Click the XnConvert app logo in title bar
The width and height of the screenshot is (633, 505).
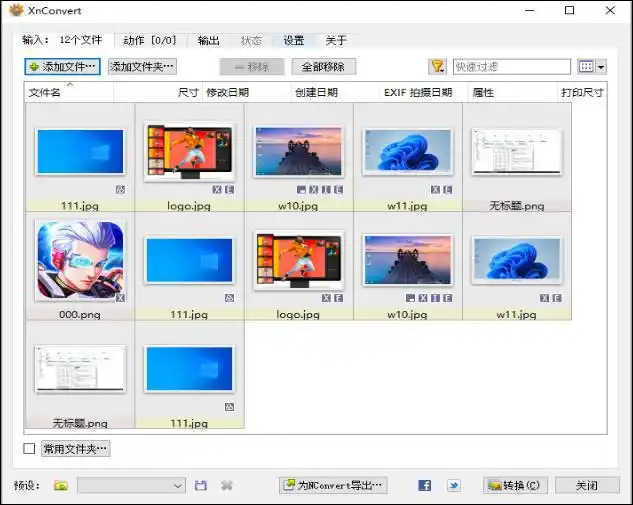click(x=14, y=11)
